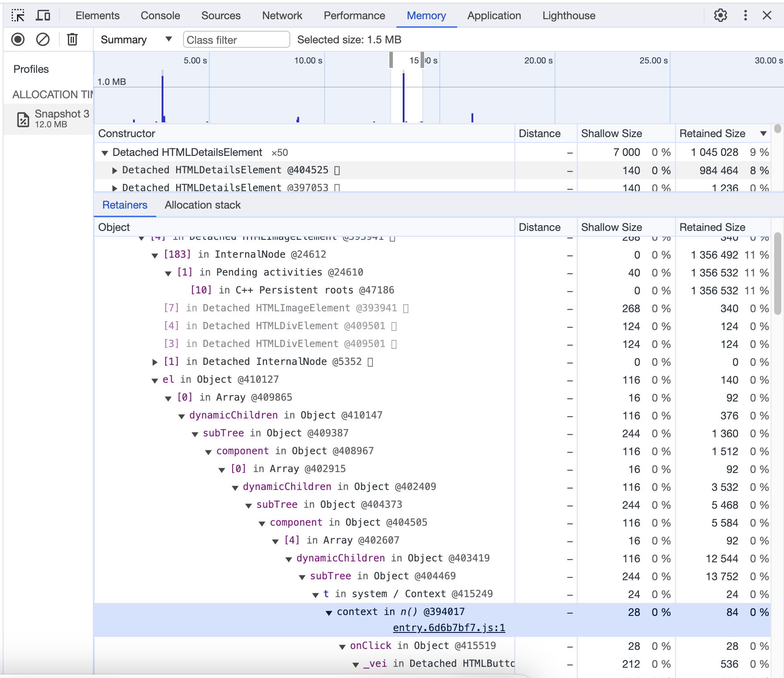
Task: Delete the snapshot using the trash icon
Action: 72,39
